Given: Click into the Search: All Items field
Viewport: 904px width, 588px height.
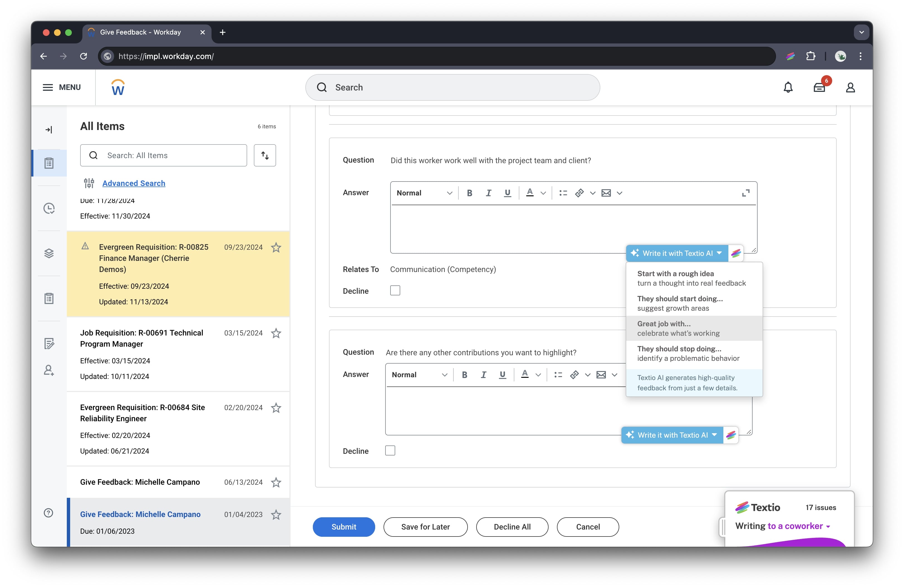Looking at the screenshot, I should [x=163, y=155].
